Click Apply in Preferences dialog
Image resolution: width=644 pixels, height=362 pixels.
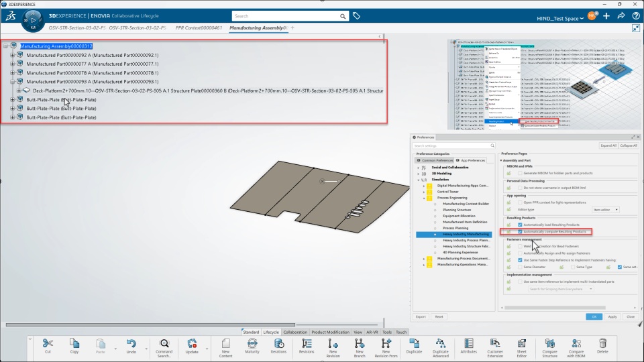(612, 317)
